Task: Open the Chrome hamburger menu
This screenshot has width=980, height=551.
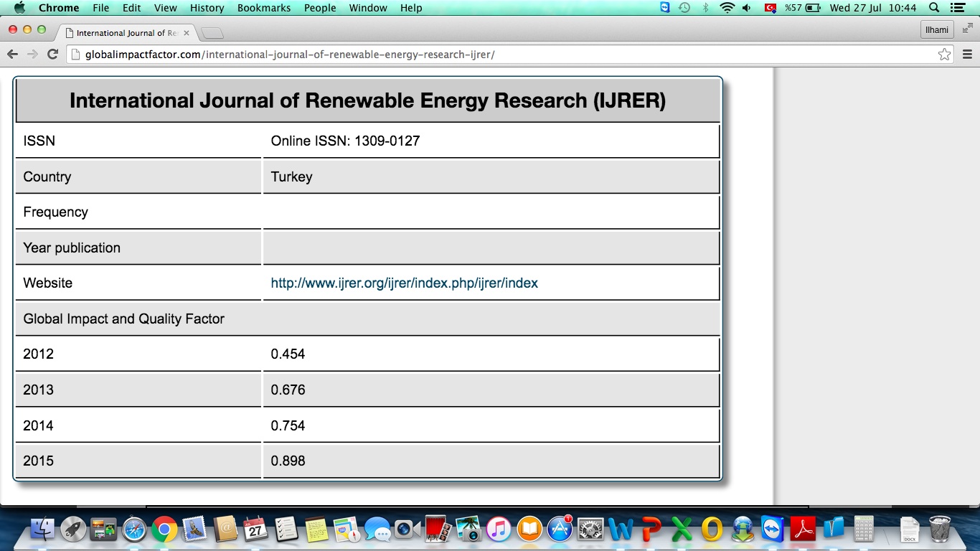Action: click(x=966, y=55)
